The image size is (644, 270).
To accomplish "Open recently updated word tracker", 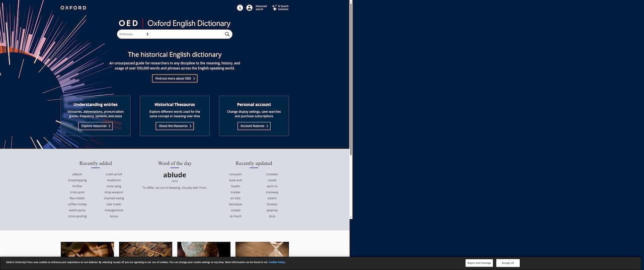I will (235, 192).
